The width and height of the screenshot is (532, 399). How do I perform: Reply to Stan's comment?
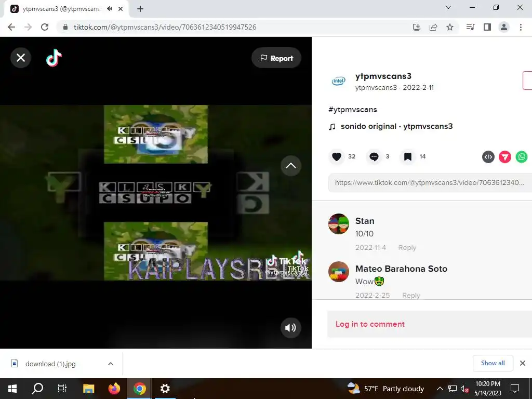point(407,247)
